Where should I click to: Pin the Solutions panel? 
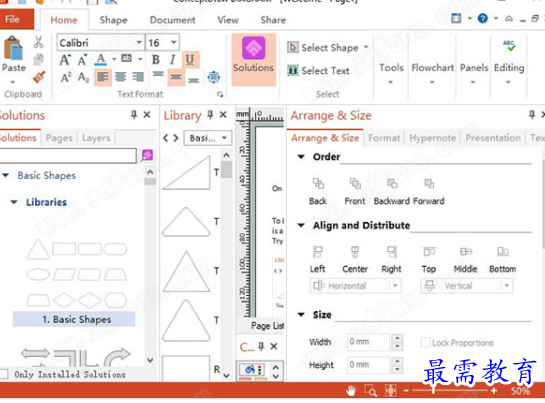pyautogui.click(x=134, y=114)
